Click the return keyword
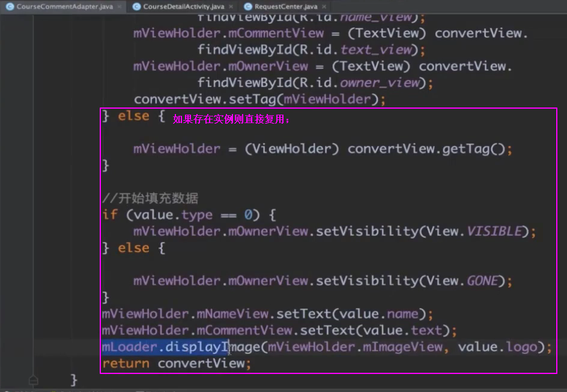Image resolution: width=567 pixels, height=392 pixels. point(126,363)
